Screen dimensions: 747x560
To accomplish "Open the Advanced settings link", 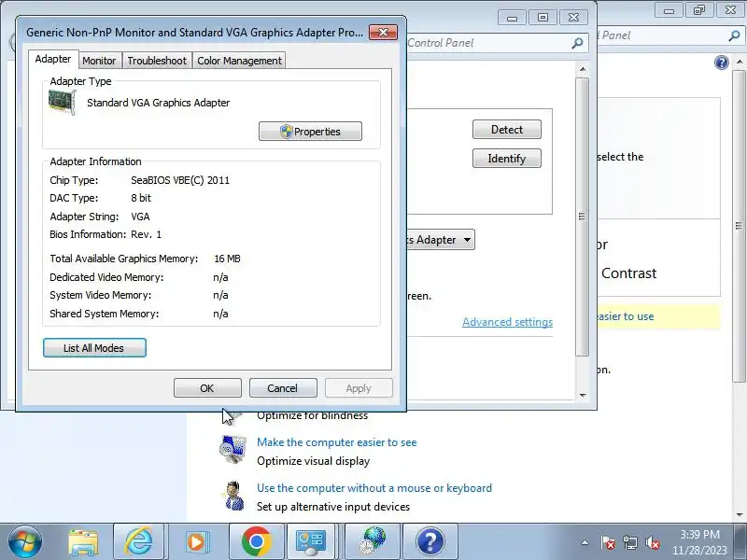I will (x=507, y=322).
